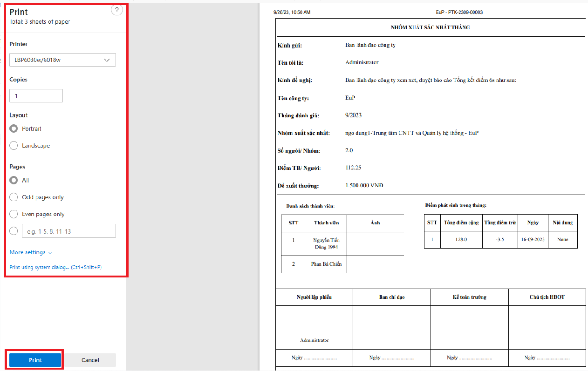Click the EuP - PTK-2309-00003 page header

(x=457, y=12)
